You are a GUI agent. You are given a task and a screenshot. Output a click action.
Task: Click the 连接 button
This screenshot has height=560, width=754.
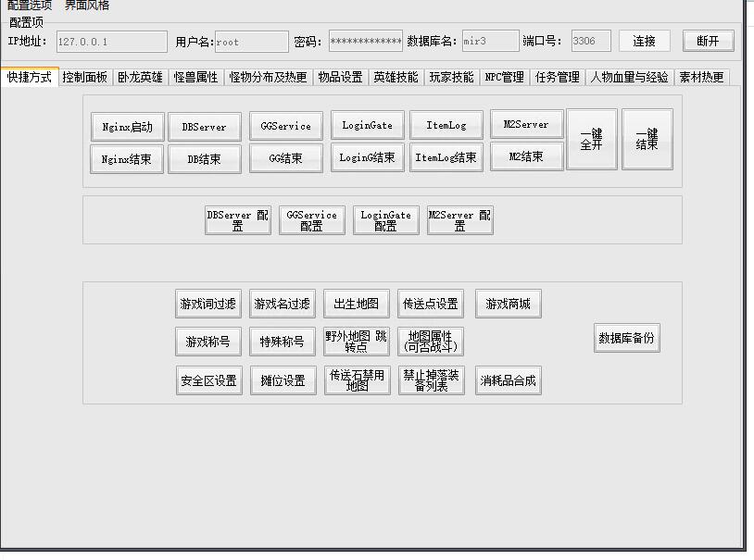(x=644, y=41)
